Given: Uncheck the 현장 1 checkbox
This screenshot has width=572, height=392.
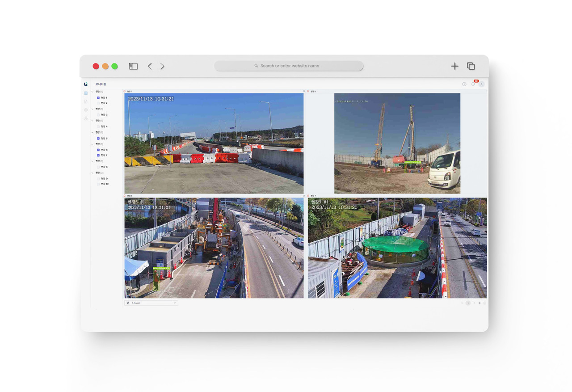Looking at the screenshot, I should tap(98, 97).
